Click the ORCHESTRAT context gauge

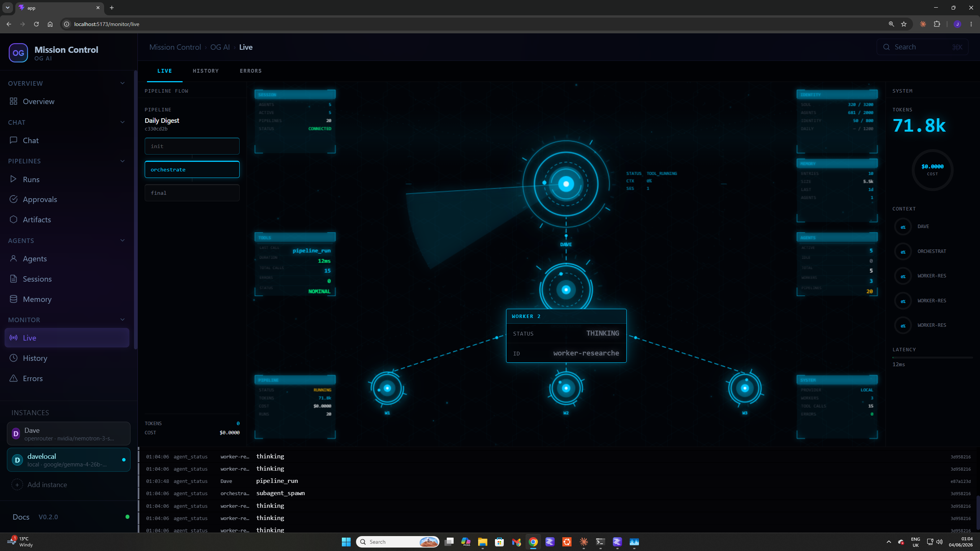click(903, 252)
